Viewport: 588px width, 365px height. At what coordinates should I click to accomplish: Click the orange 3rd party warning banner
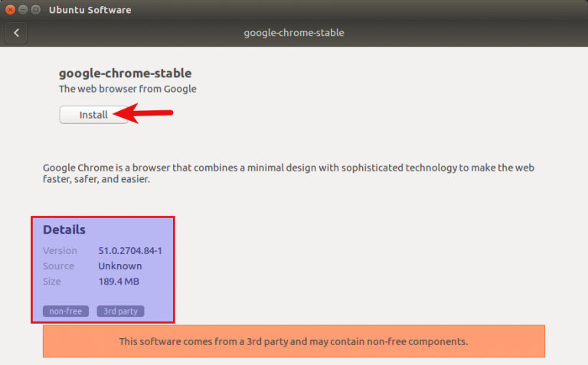pyautogui.click(x=294, y=341)
